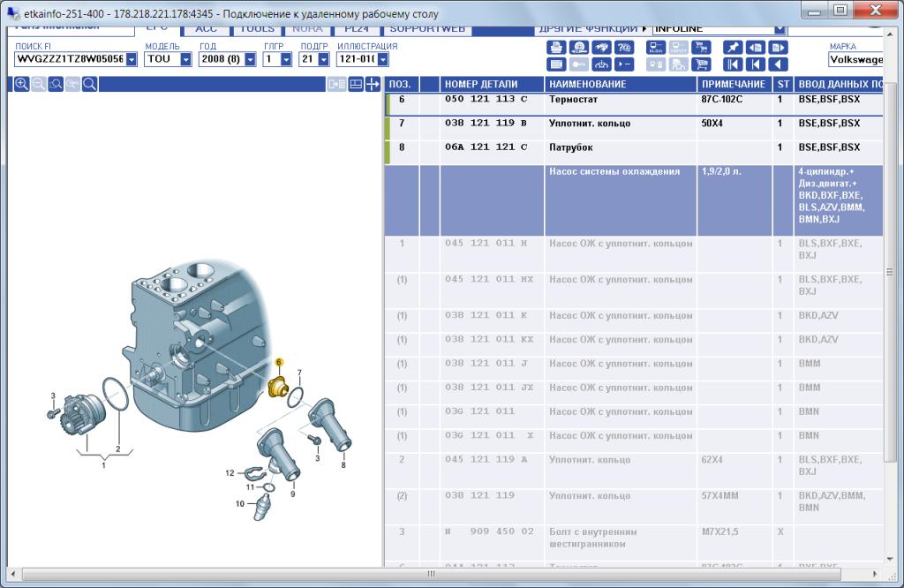Click the wheel/steering icon beside printer
Viewport: 904px width, 588px height.
578,48
